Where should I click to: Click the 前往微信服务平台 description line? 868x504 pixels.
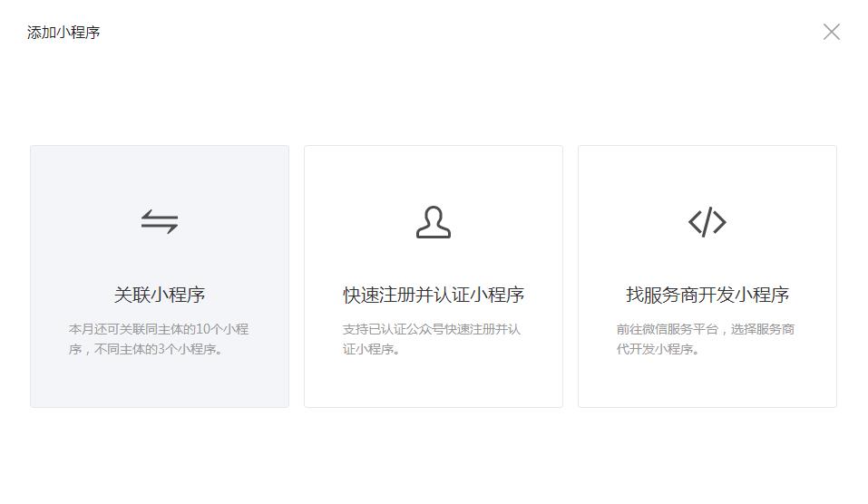click(706, 329)
